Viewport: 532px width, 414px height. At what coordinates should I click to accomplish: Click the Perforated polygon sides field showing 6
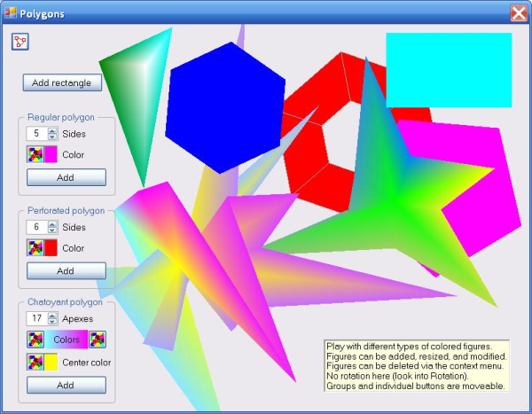(37, 227)
